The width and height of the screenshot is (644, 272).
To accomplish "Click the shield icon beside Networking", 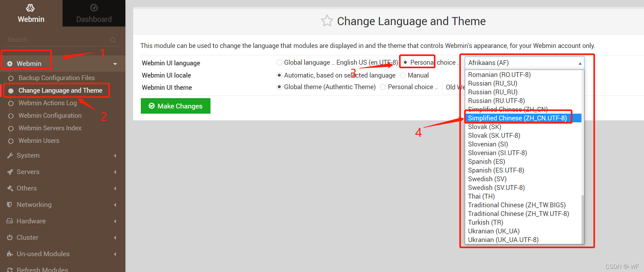I will coord(10,205).
